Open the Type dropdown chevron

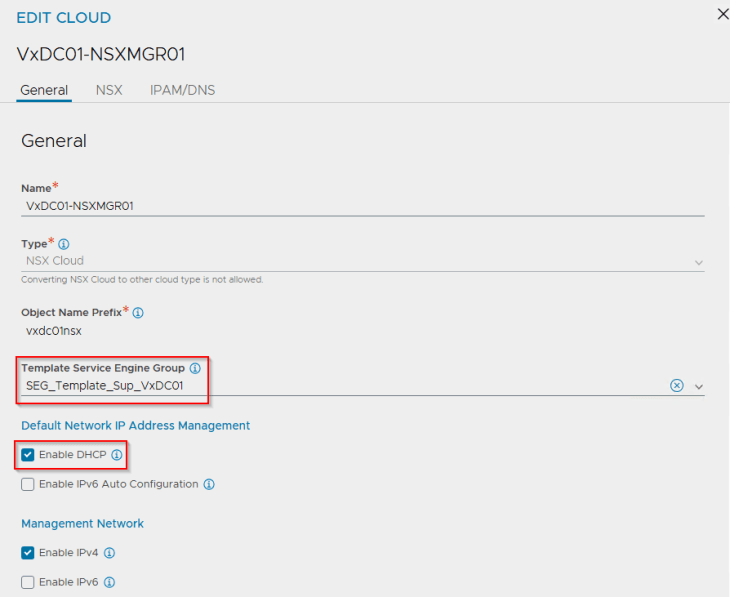coord(698,262)
